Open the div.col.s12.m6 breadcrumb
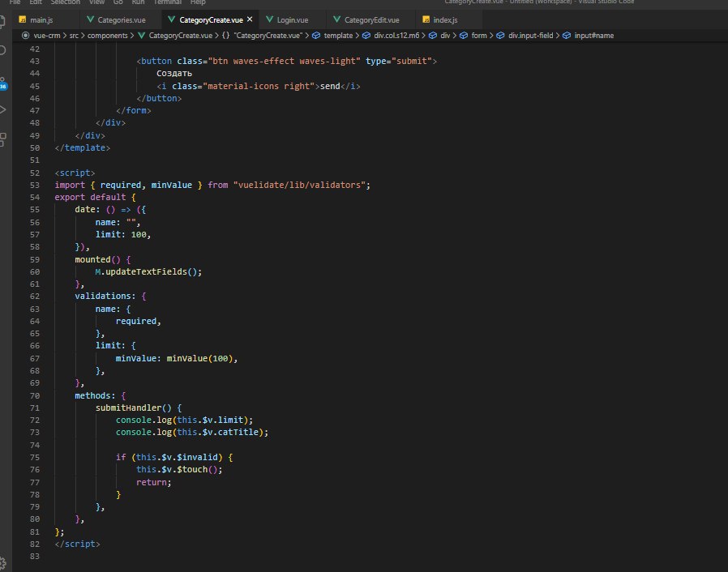 click(x=396, y=36)
